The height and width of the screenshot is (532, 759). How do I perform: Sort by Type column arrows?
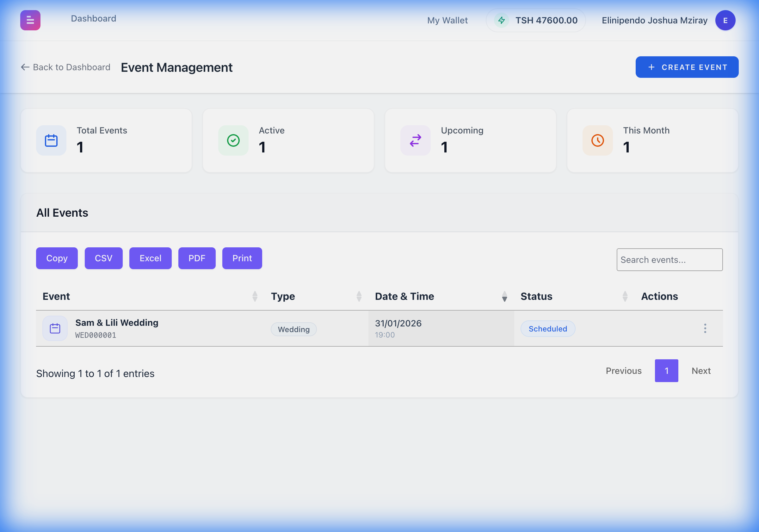click(359, 296)
